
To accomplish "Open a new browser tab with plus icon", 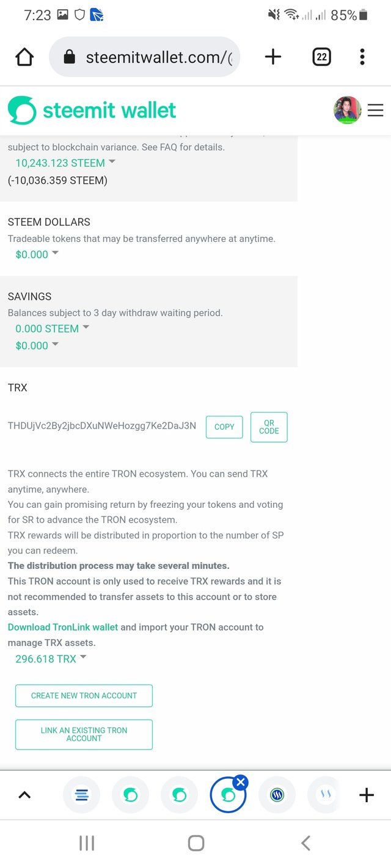I will (272, 57).
